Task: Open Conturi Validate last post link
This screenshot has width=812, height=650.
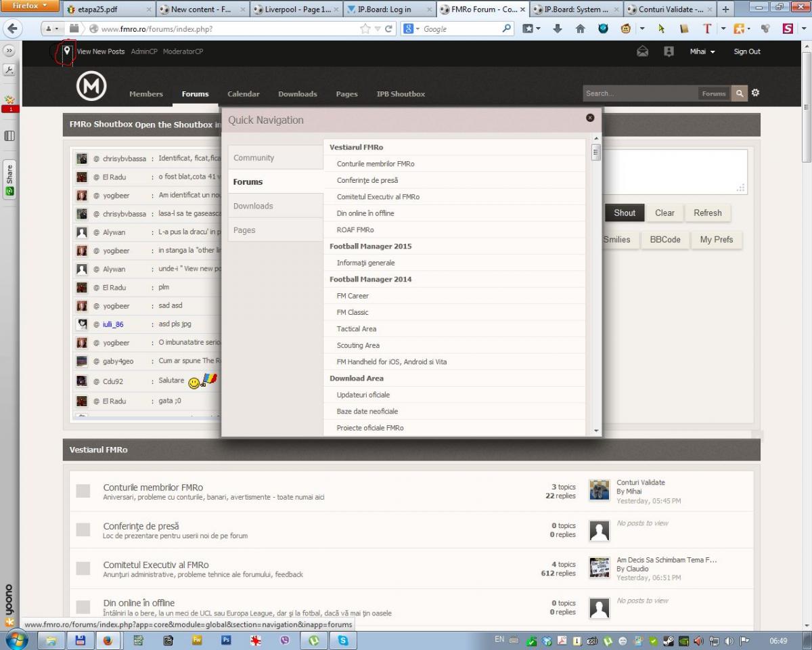Action: pyautogui.click(x=641, y=483)
